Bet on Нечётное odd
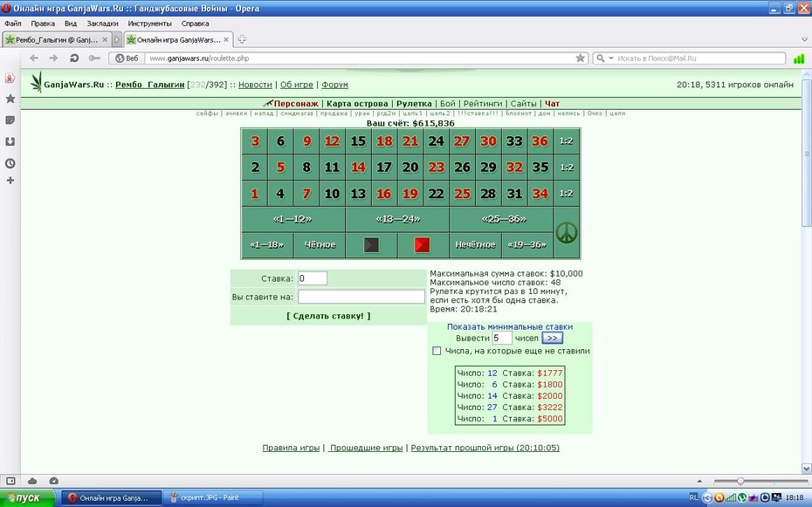Image resolution: width=812 pixels, height=507 pixels. 475,244
